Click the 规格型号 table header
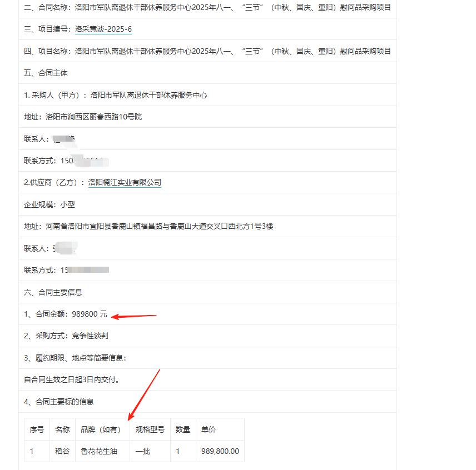Screen dimensions: 476x470 click(150, 429)
